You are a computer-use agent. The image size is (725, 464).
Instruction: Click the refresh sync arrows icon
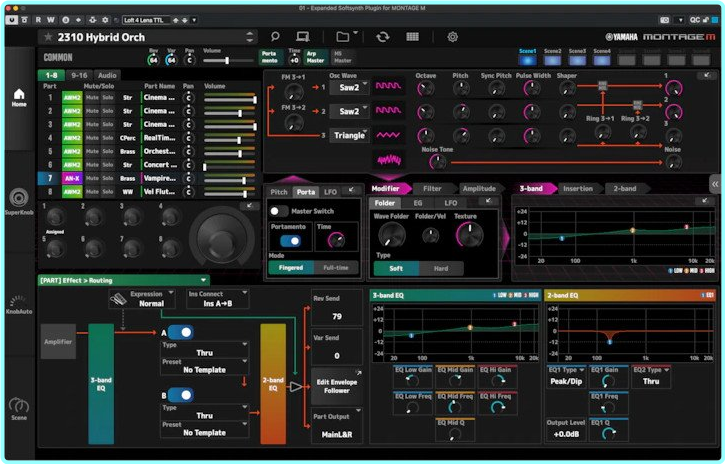[383, 37]
